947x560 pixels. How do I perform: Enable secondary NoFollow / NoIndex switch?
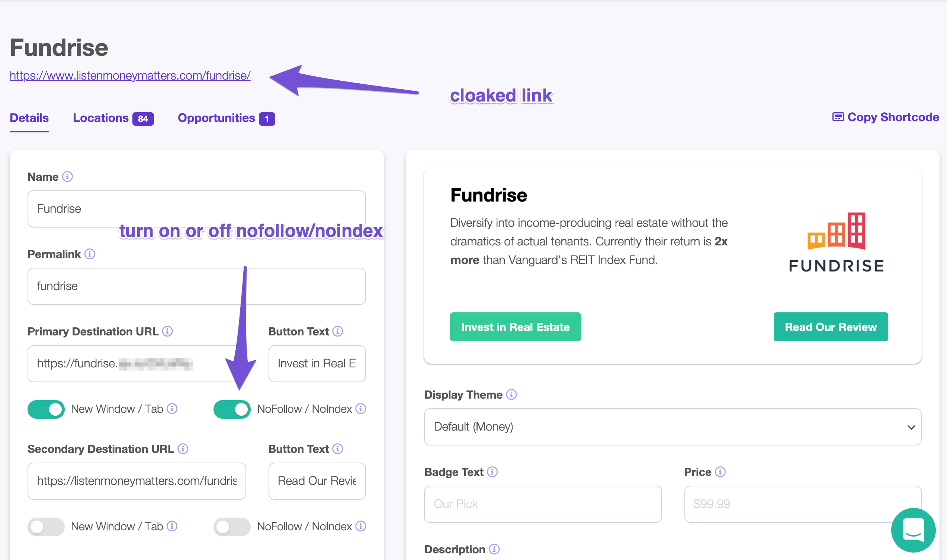tap(232, 527)
